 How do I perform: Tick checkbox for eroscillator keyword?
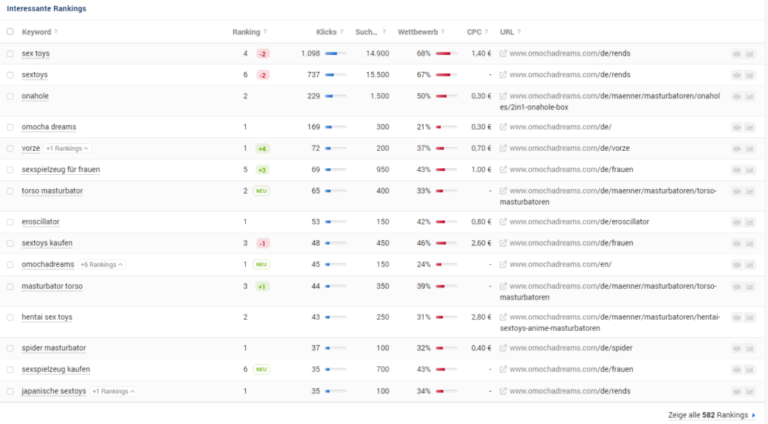click(x=10, y=222)
